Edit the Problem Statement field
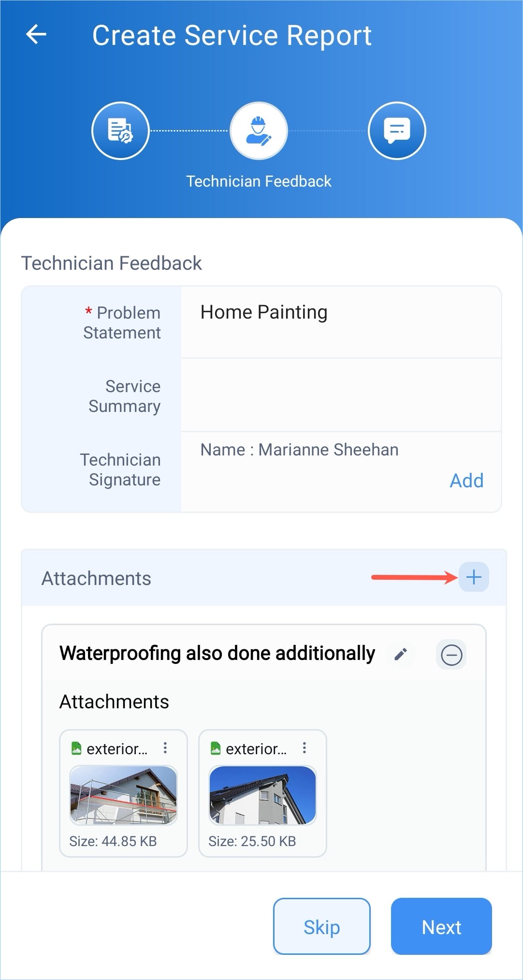 point(341,322)
